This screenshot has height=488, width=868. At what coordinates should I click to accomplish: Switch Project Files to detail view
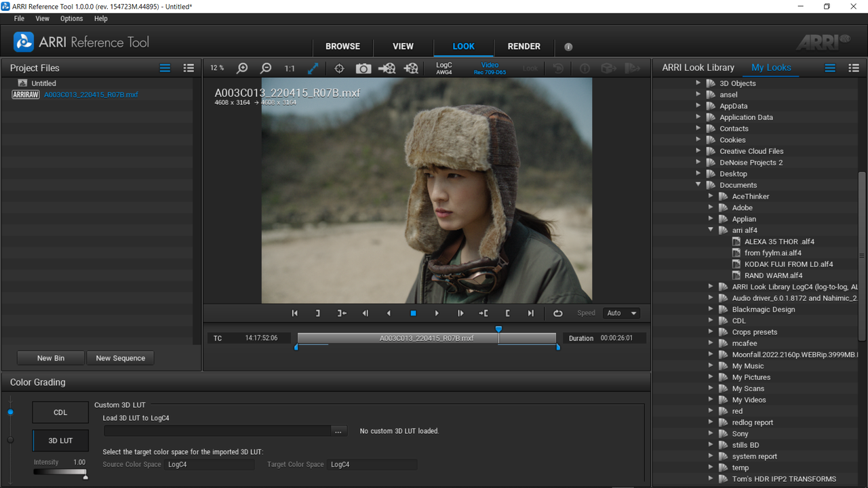[189, 68]
